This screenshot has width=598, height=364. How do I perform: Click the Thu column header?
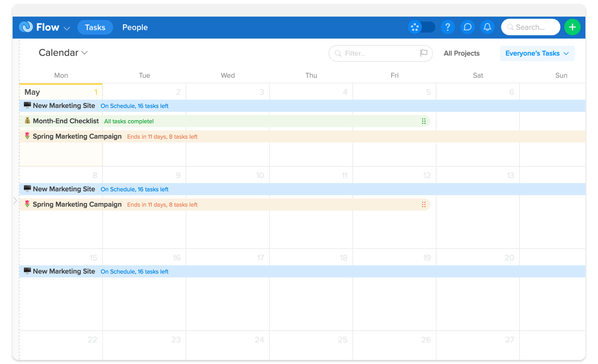[311, 76]
